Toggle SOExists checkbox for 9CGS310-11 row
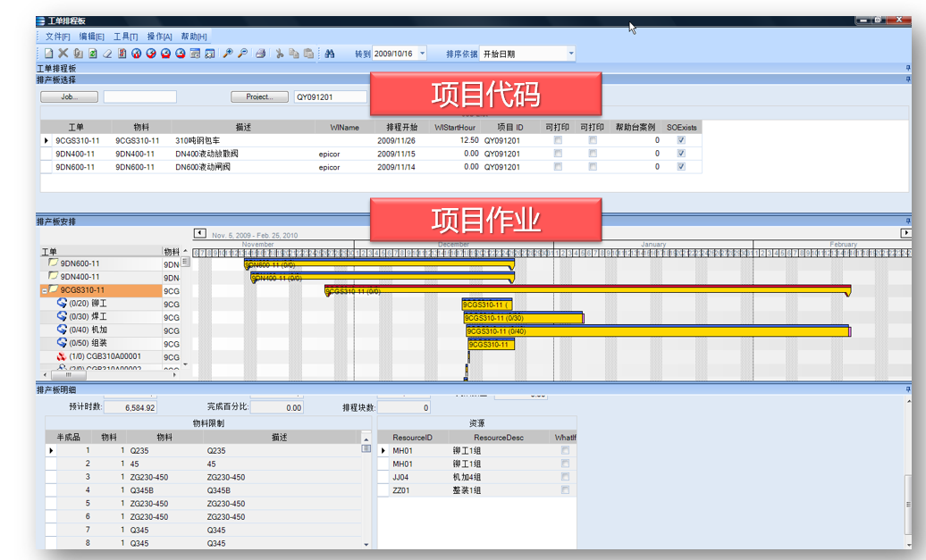This screenshot has height=560, width=926. click(681, 140)
